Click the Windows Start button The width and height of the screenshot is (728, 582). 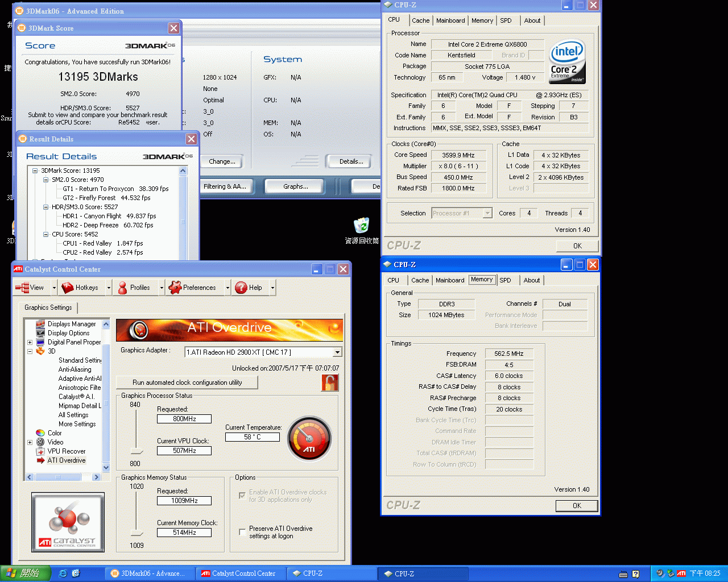[x=26, y=573]
